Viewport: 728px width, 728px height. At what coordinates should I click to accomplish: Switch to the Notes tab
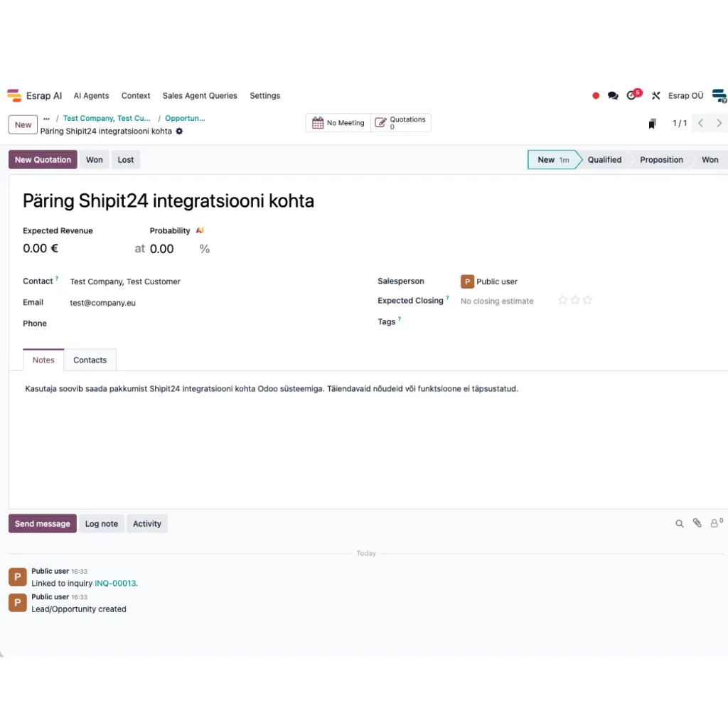43,360
